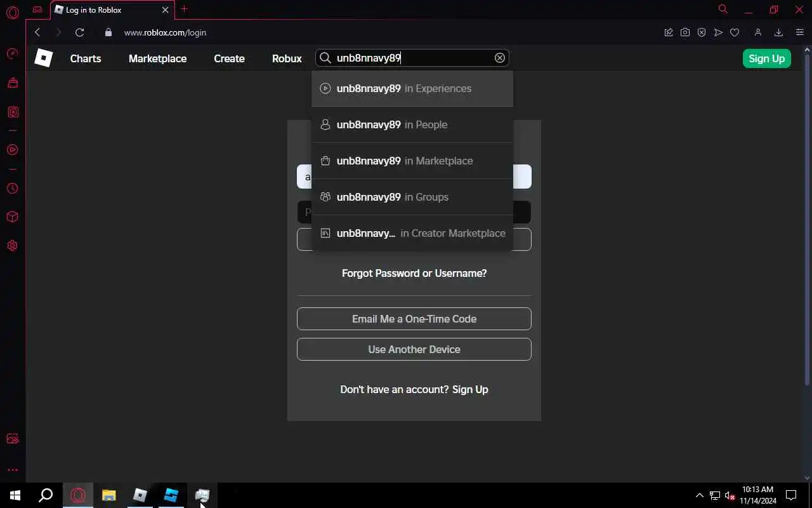The height and width of the screenshot is (508, 812).
Task: Open File Explorer from the taskbar
Action: pos(109,495)
